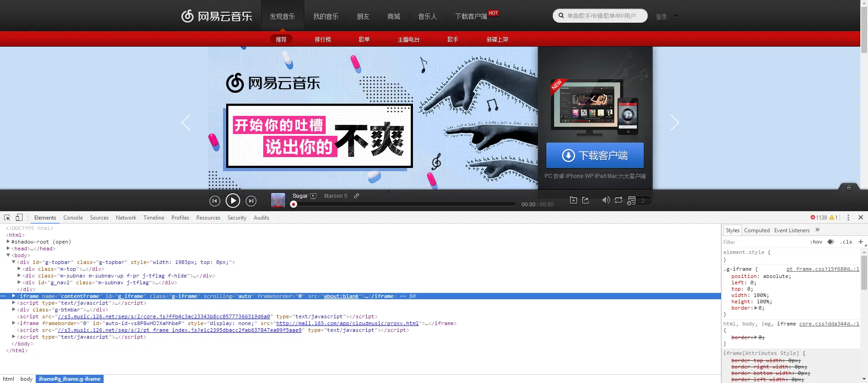Open the login dropdown arrow
This screenshot has height=383, width=868.
pyautogui.click(x=676, y=16)
